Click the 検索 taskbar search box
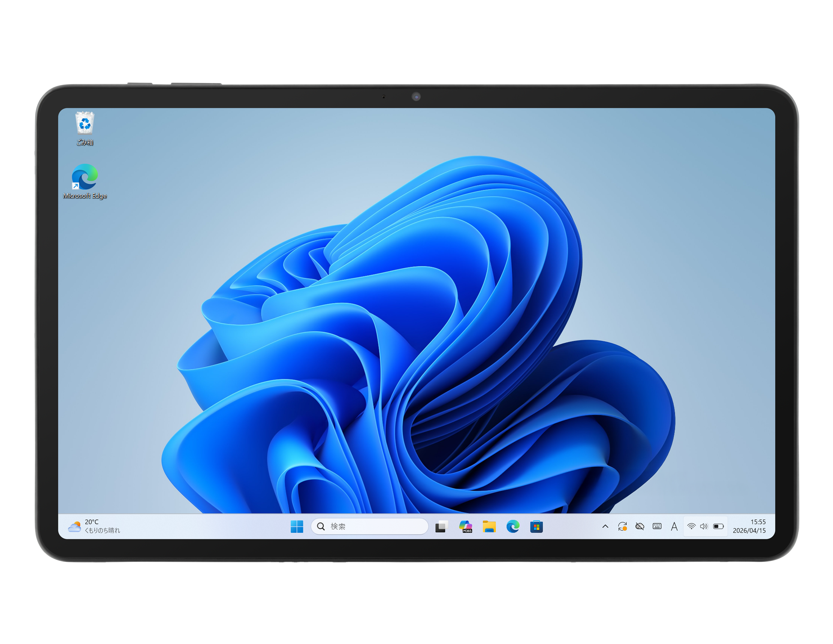This screenshot has height=644, width=833. click(370, 527)
